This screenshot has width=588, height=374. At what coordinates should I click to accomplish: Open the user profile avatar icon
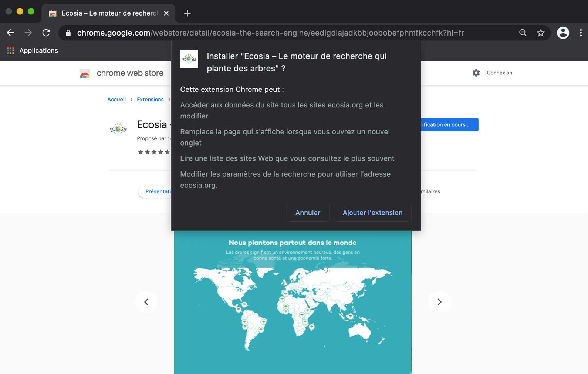click(563, 33)
